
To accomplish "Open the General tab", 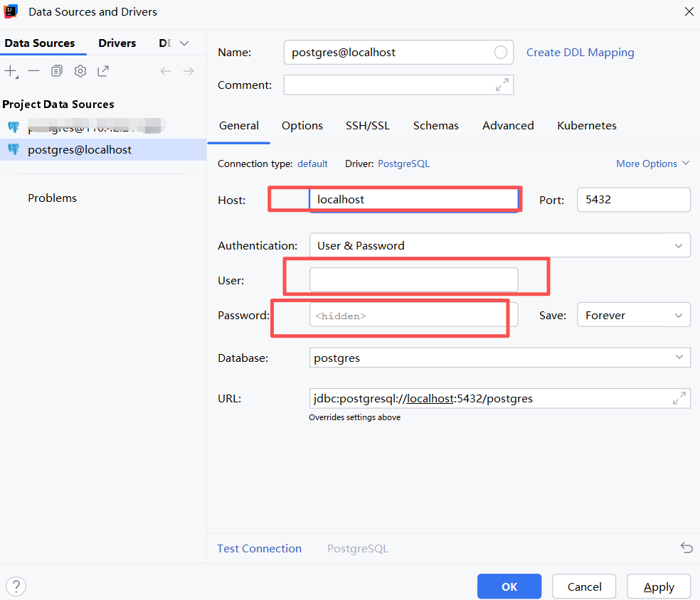I will pos(239,126).
